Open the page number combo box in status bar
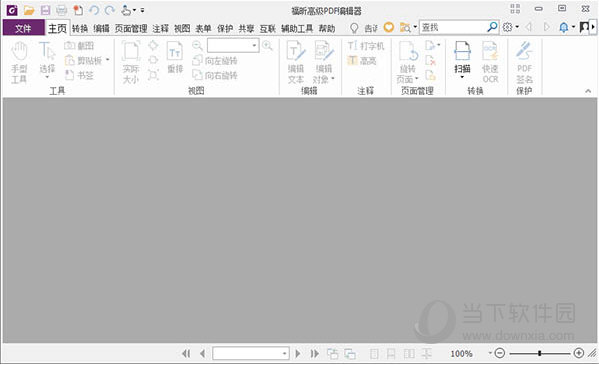599x365 pixels. [251, 354]
